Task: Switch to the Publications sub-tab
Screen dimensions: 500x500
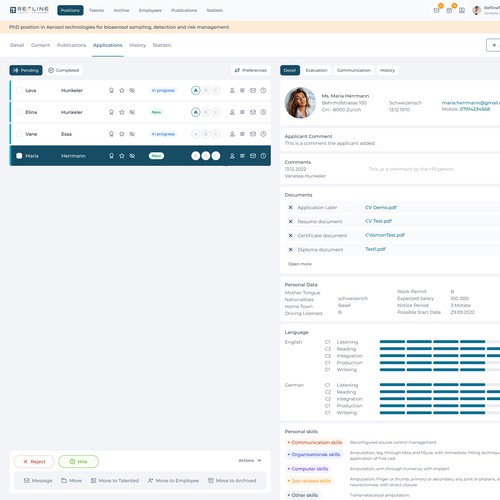Action: click(71, 45)
